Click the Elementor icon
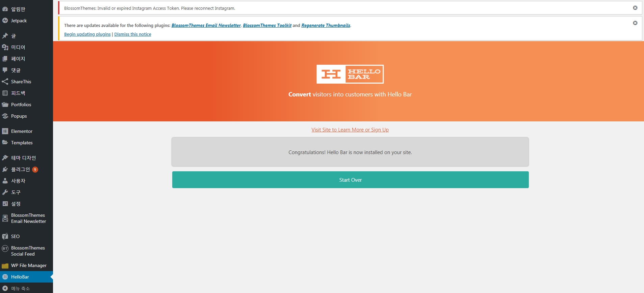 pyautogui.click(x=5, y=131)
